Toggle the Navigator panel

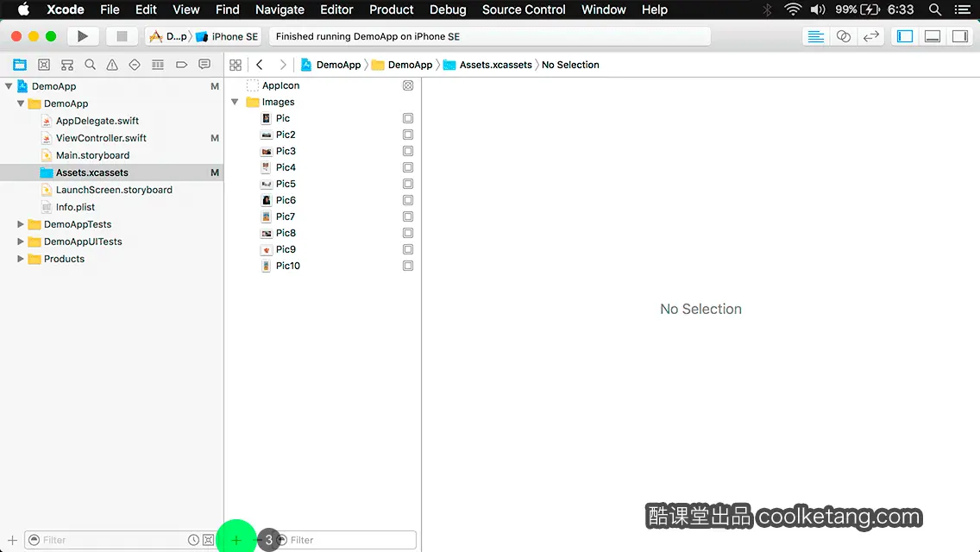pos(905,36)
